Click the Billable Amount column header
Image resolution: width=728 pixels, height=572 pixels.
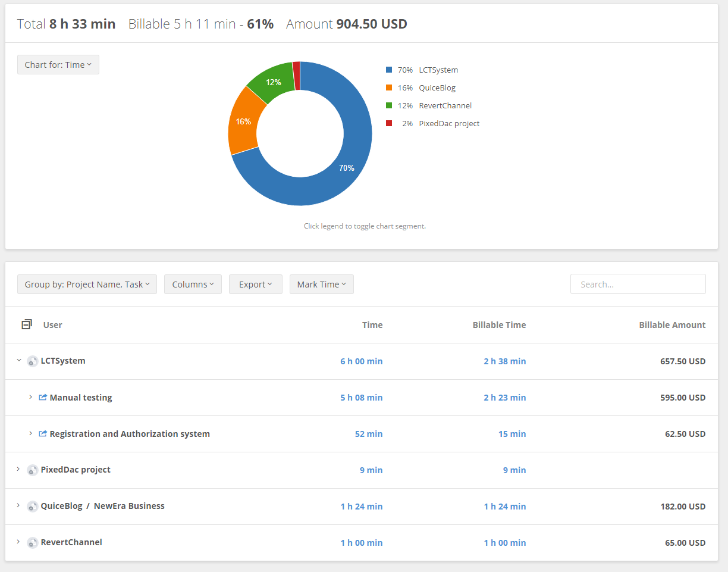click(x=672, y=325)
